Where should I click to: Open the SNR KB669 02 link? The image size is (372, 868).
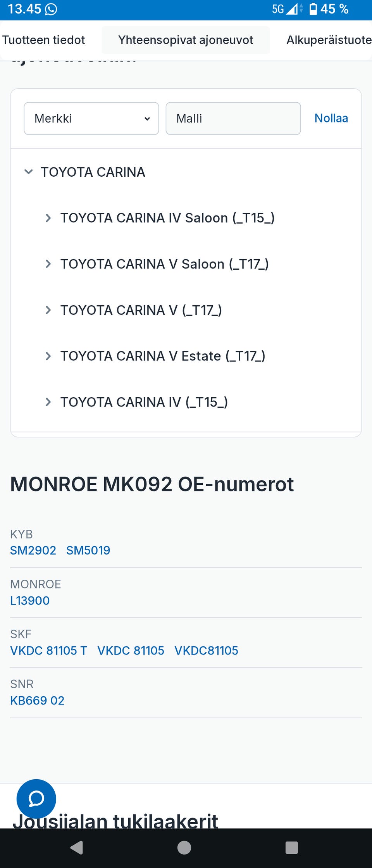click(37, 701)
